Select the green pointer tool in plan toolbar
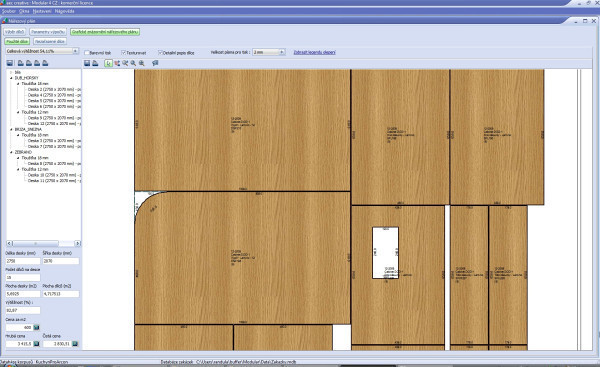The image size is (600, 367). click(x=108, y=63)
